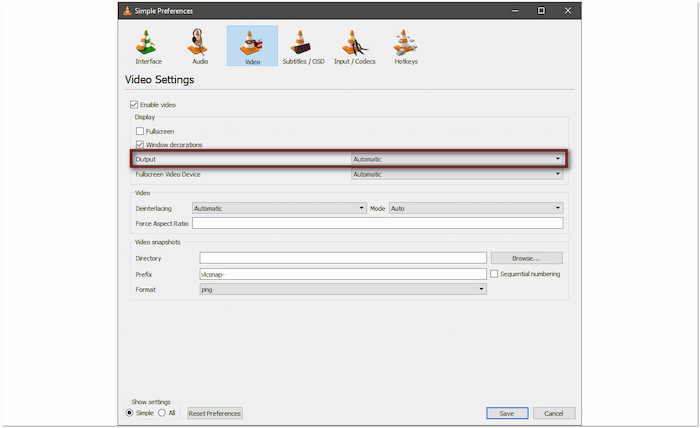The height and width of the screenshot is (428, 700).
Task: Click the Show settings label
Action: tap(151, 402)
